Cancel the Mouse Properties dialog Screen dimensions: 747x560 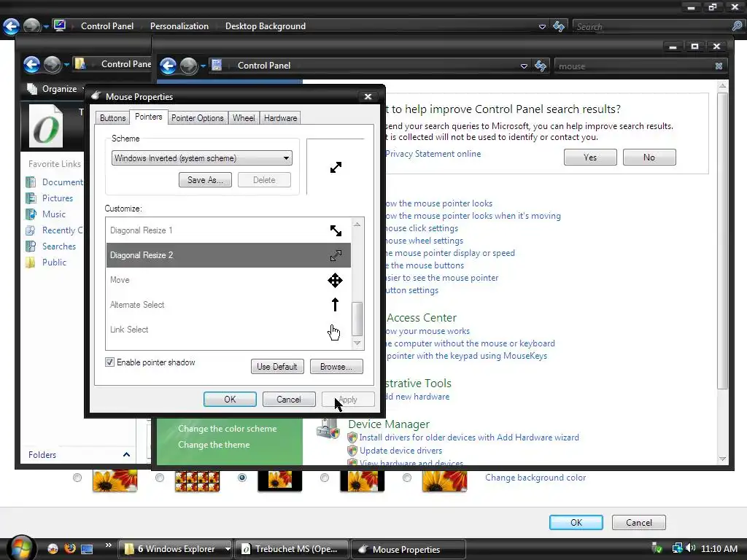click(x=289, y=400)
